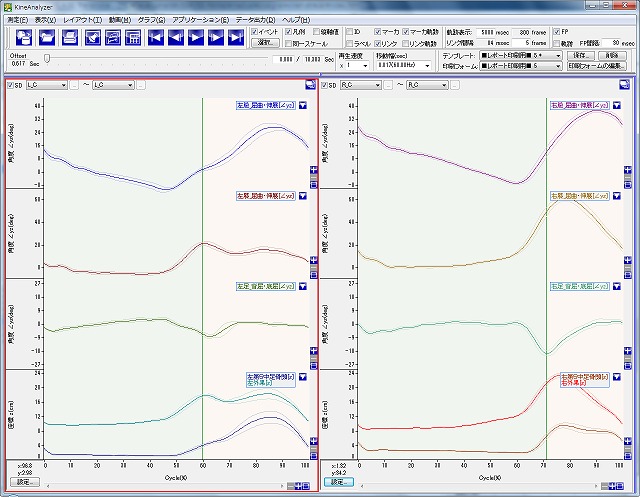The width and height of the screenshot is (640, 497).
Task: Toggle SD checkbox in left panel
Action: (10, 85)
